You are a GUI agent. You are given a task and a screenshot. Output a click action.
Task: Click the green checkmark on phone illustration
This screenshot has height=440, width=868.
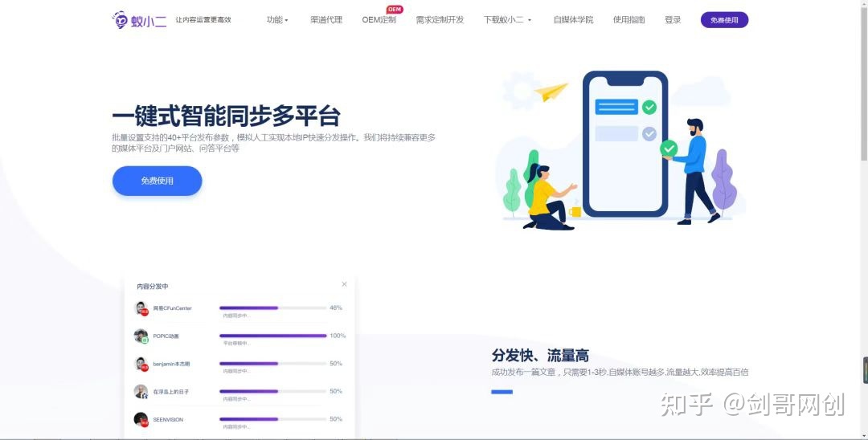coord(649,107)
